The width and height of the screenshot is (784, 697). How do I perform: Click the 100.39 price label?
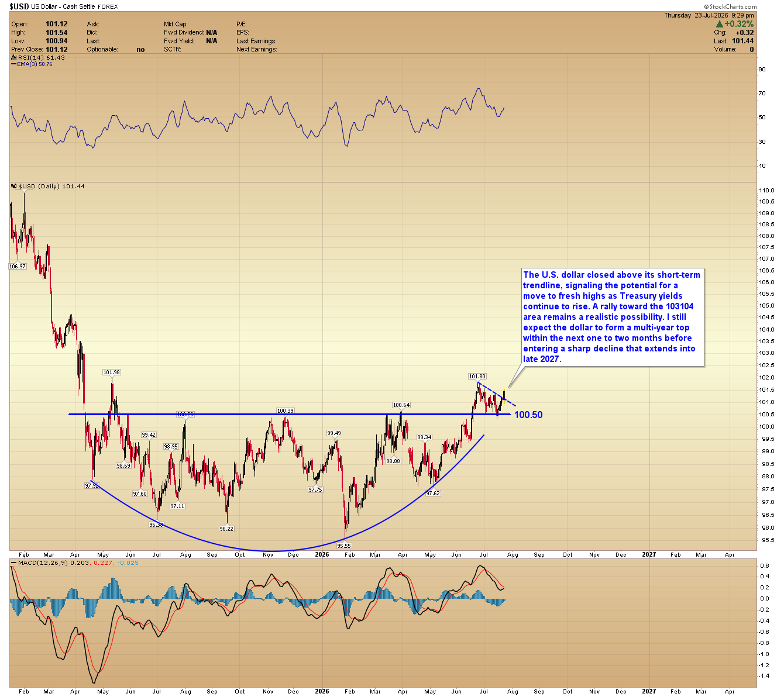point(285,410)
